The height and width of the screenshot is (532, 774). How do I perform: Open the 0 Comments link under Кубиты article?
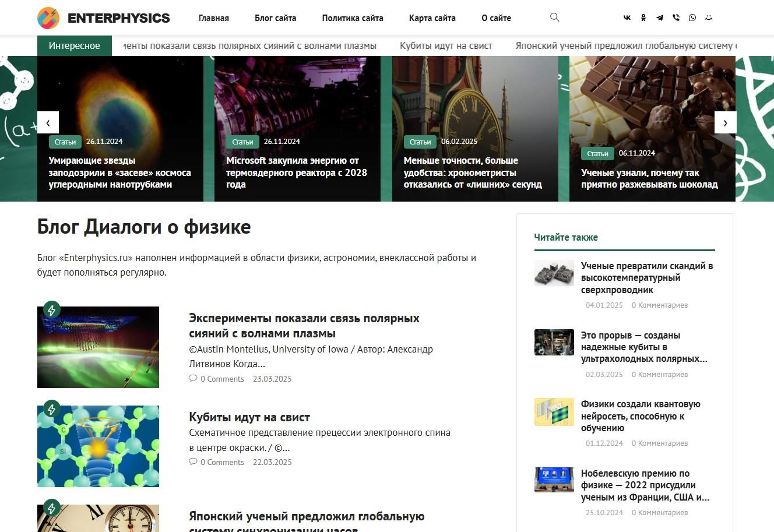tap(217, 462)
